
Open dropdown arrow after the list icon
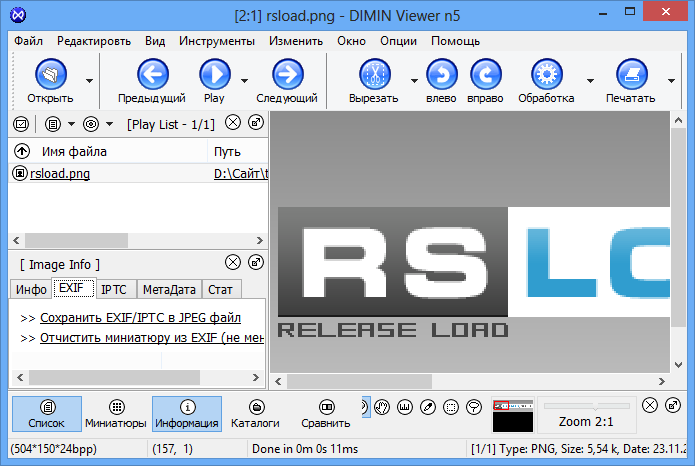point(71,124)
